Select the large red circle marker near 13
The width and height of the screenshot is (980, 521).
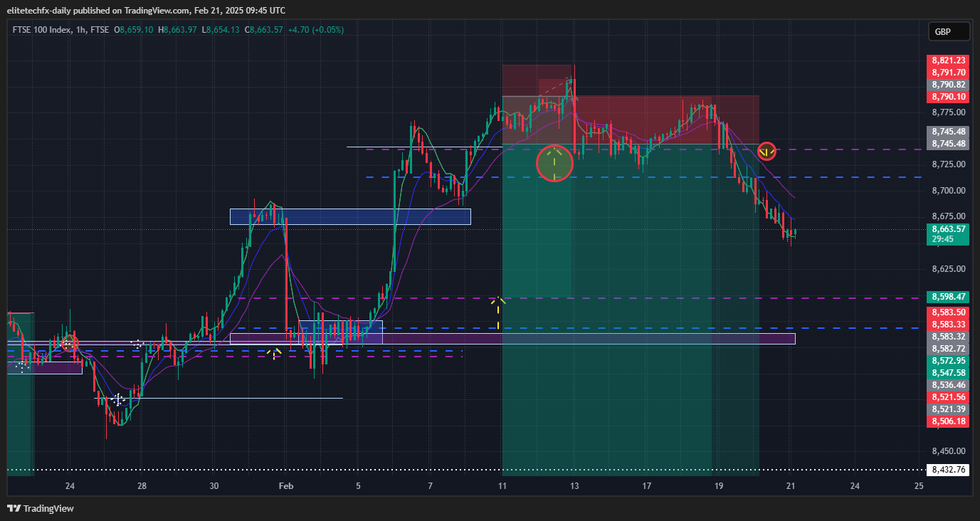coord(554,163)
